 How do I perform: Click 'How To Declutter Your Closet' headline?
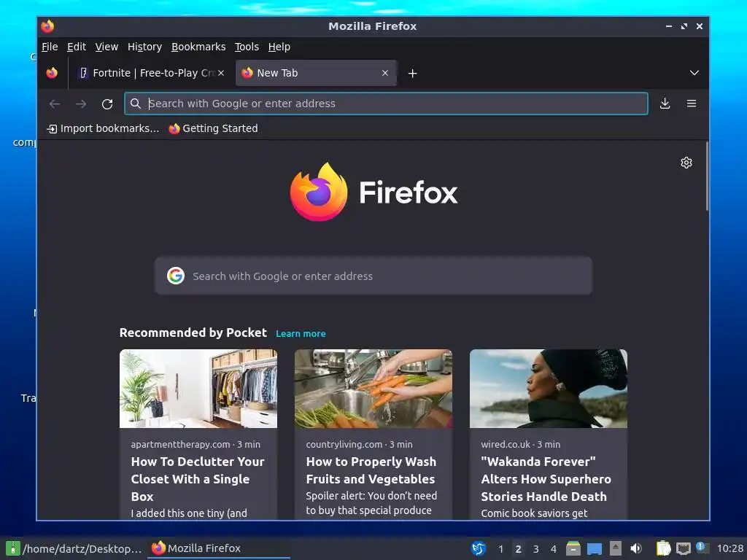[197, 479]
